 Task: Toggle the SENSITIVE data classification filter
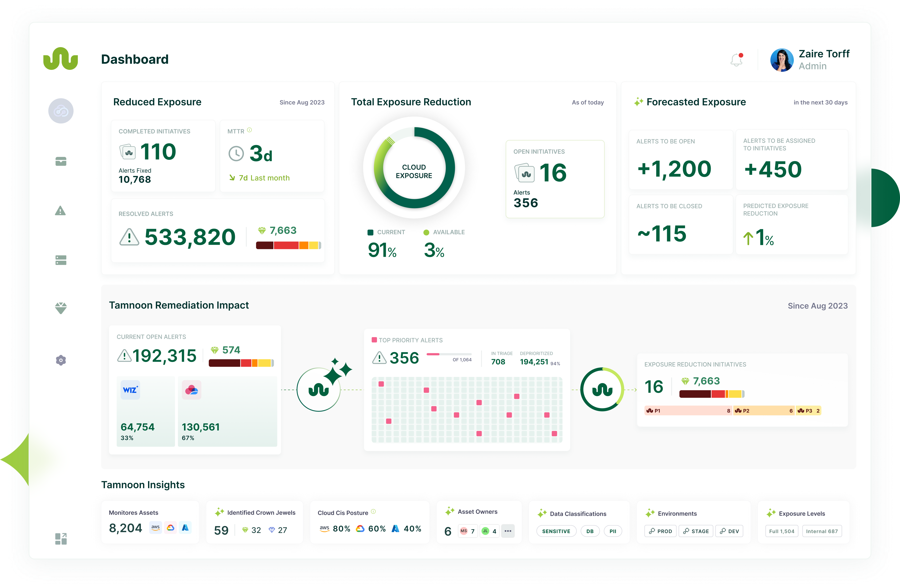[x=556, y=531]
